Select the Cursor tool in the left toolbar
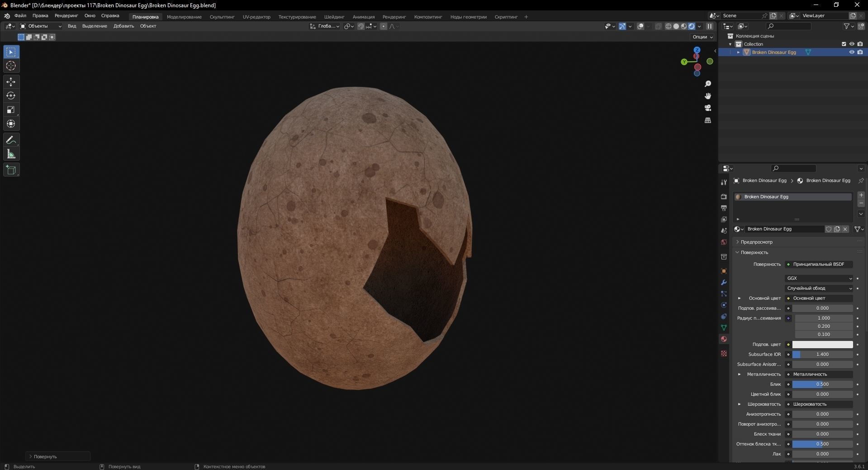Image resolution: width=868 pixels, height=470 pixels. [11, 66]
